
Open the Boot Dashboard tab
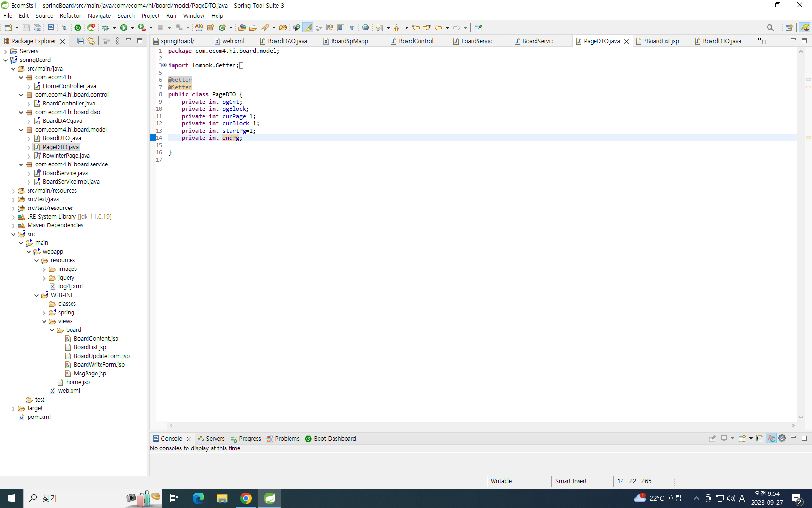point(331,439)
